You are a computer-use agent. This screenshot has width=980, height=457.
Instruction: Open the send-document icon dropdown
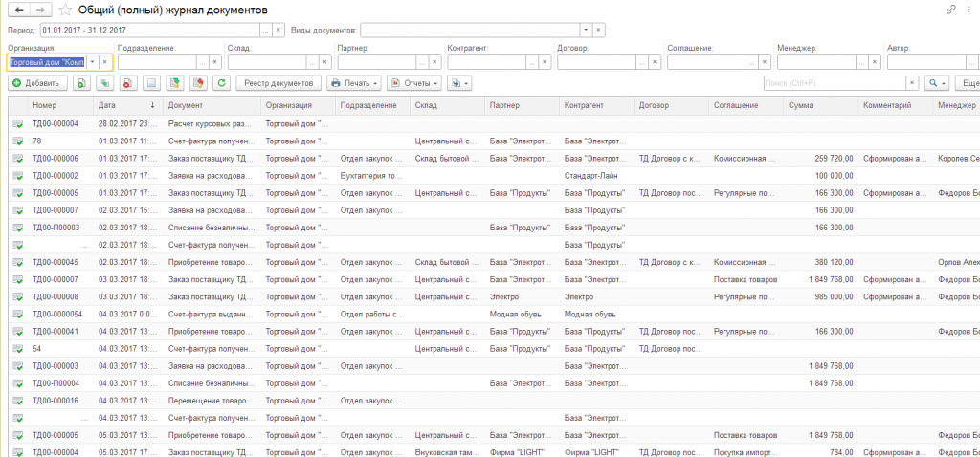(x=459, y=82)
